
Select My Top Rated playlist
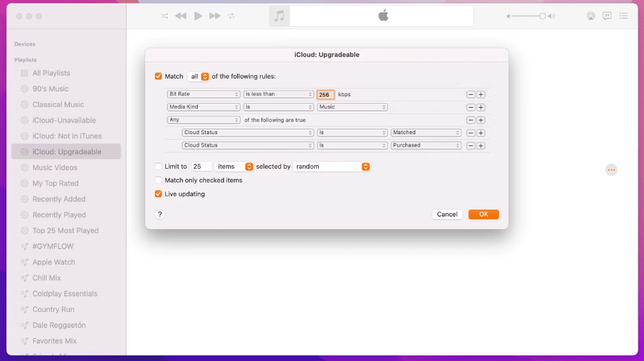(66, 183)
